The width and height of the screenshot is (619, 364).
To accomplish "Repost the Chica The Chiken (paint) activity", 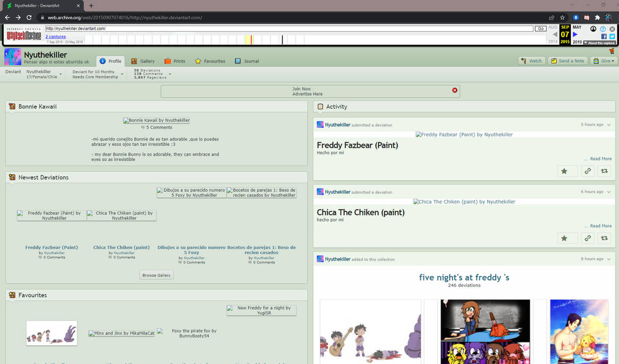I will coord(604,238).
